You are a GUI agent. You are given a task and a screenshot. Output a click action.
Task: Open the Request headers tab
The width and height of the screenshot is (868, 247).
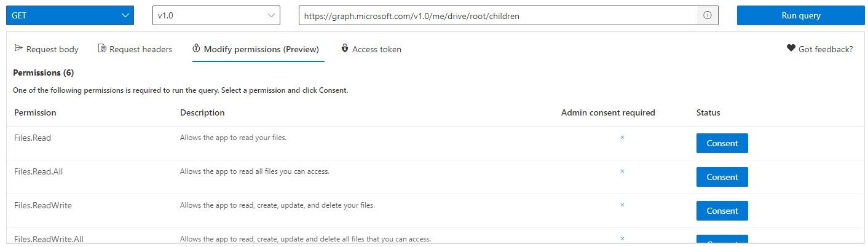(141, 49)
